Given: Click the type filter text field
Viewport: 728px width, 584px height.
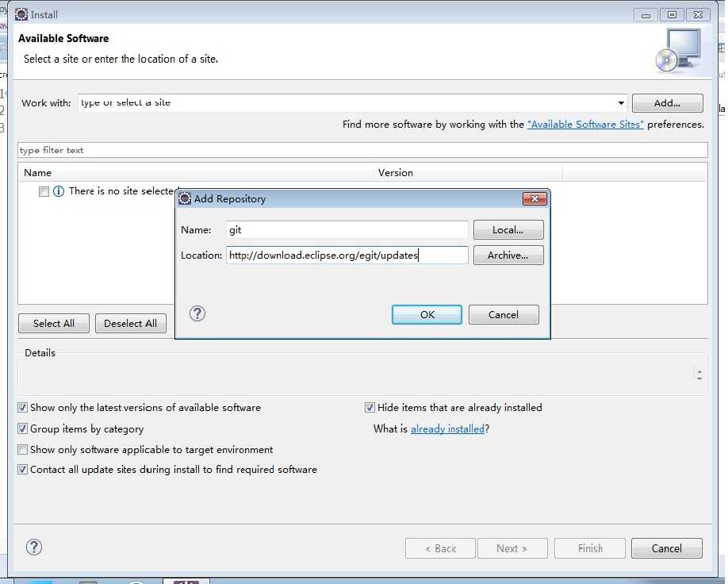Looking at the screenshot, I should 362,150.
